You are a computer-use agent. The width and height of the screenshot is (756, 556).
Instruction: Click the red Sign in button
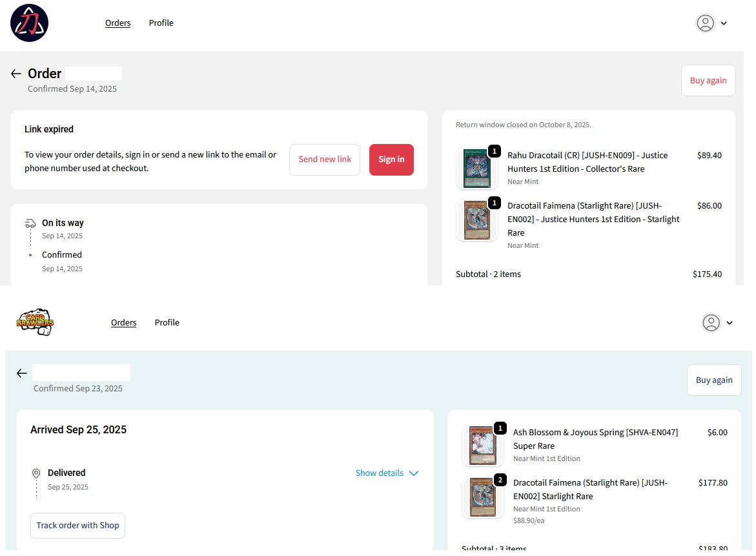click(x=391, y=160)
